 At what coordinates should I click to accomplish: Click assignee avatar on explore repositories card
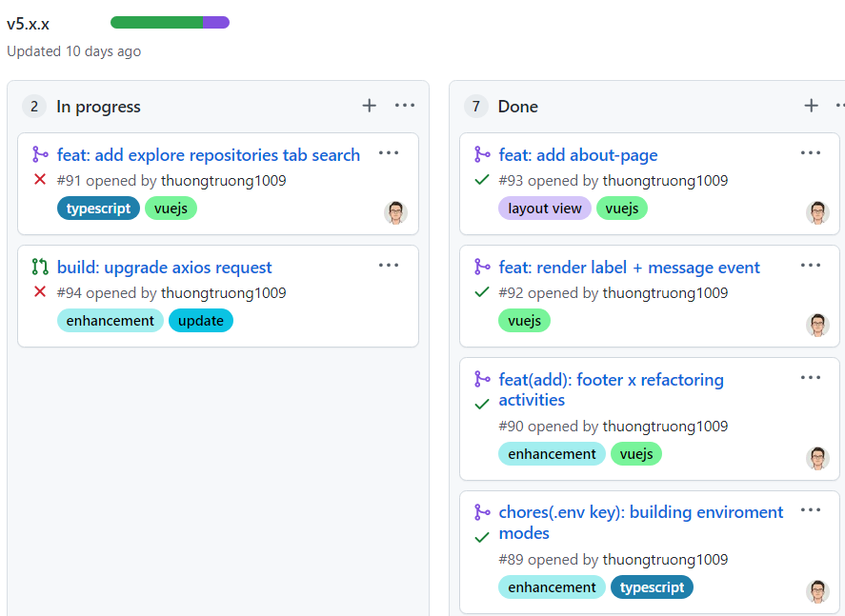point(395,212)
